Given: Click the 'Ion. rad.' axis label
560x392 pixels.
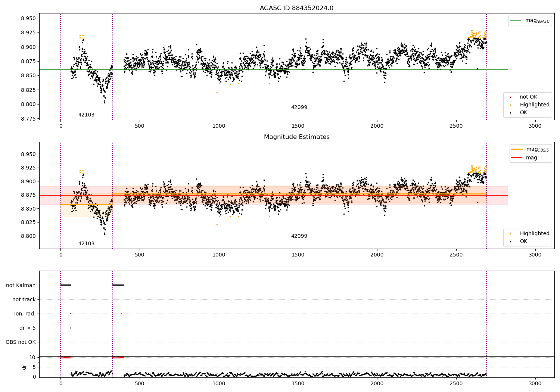Looking at the screenshot, I should click(25, 314).
